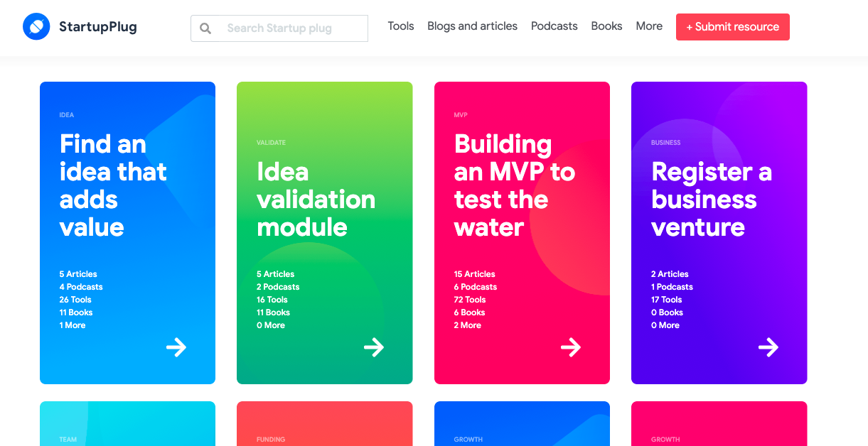
Task: Click arrow on Building an MVP card
Action: click(570, 347)
